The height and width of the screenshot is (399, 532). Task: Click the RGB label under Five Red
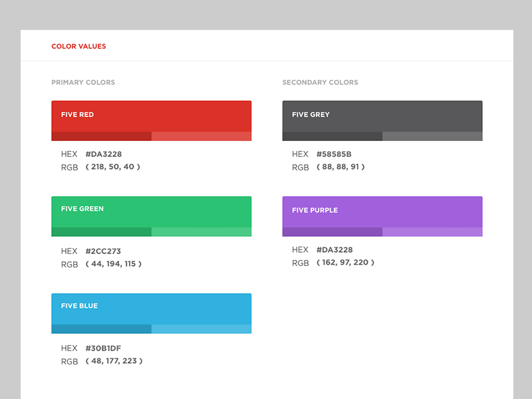tap(70, 168)
